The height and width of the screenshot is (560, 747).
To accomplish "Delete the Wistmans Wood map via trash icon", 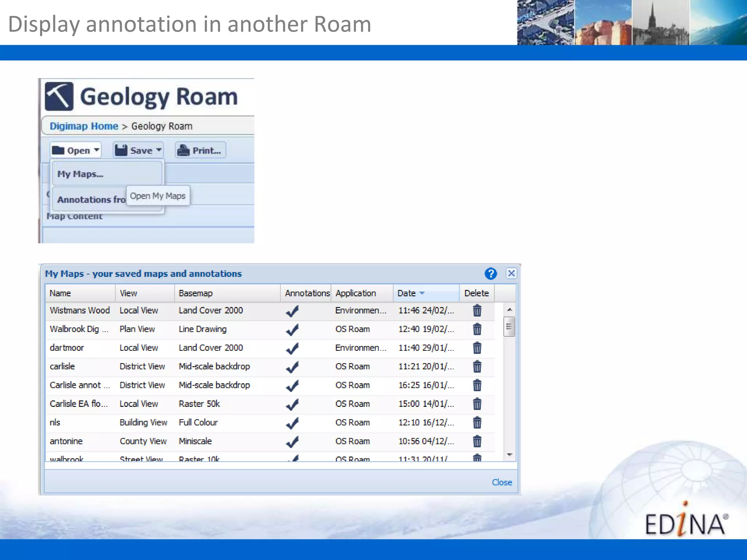I will 477,311.
